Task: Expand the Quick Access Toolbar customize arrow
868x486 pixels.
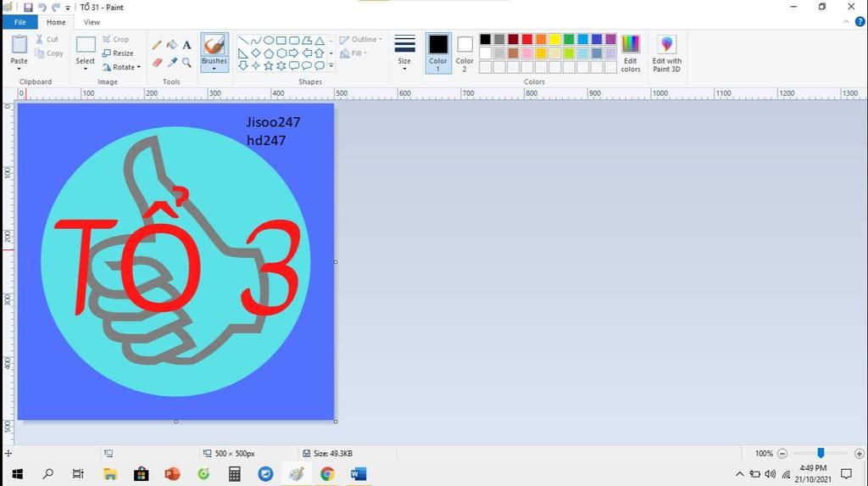Action: (68, 8)
